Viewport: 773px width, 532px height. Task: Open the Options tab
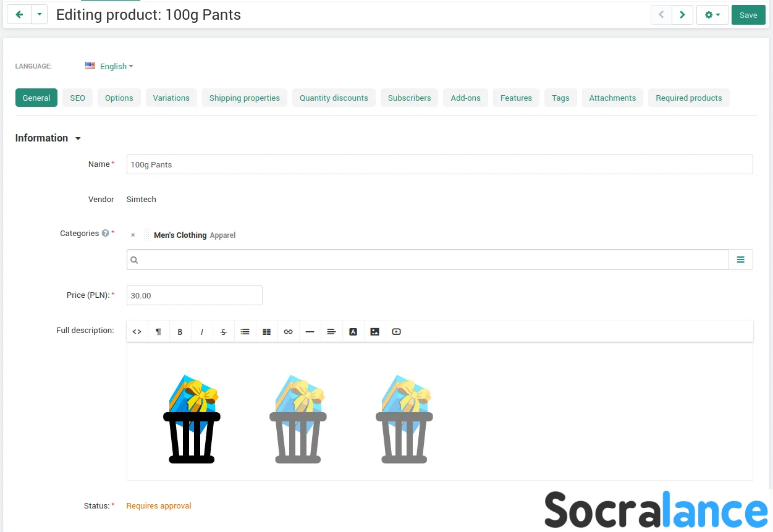pyautogui.click(x=119, y=98)
